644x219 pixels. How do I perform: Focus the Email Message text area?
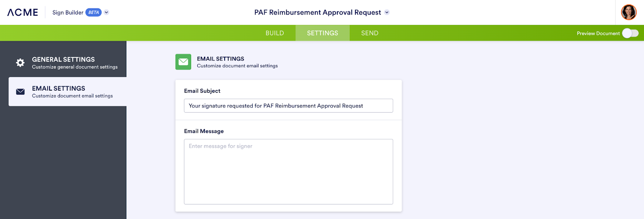(x=288, y=171)
